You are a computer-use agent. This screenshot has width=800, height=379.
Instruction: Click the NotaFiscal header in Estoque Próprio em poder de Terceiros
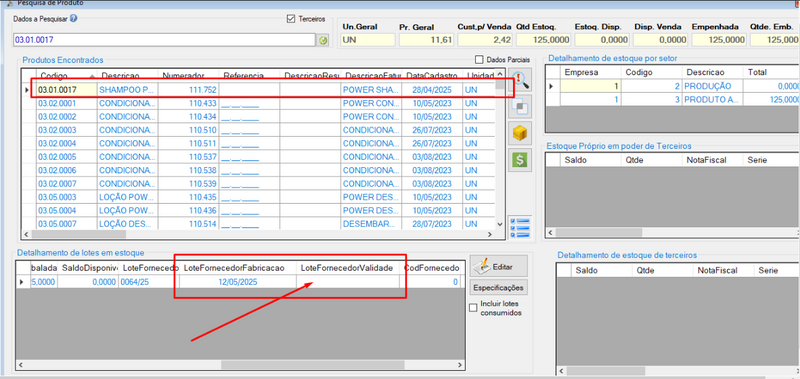click(x=713, y=160)
